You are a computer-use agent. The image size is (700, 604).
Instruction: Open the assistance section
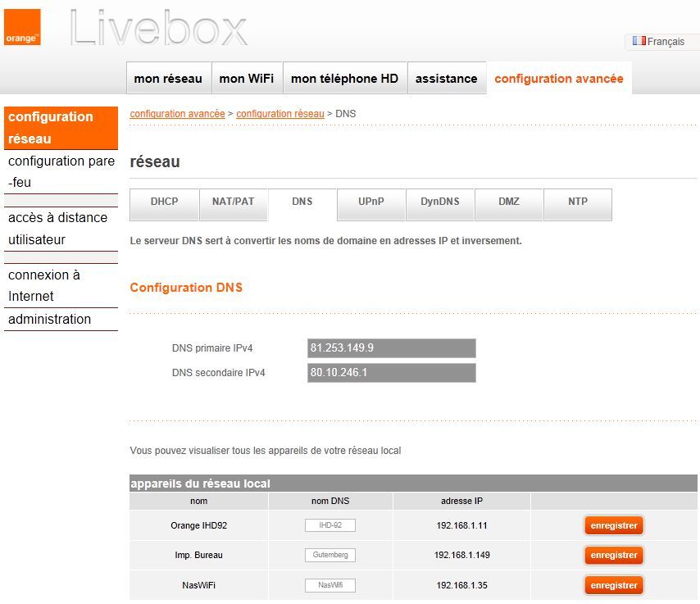click(447, 78)
